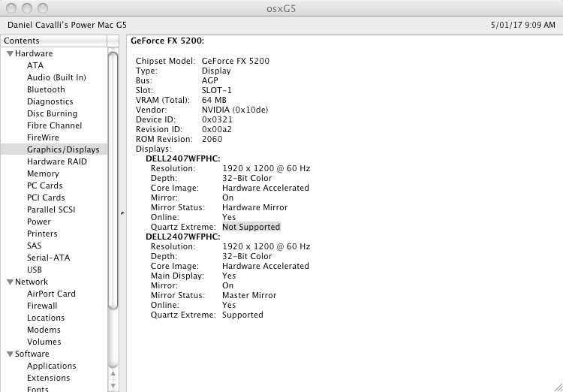Viewport: 563px width, 392px height.
Task: Click the SLOT-1 slot value
Action: (217, 91)
